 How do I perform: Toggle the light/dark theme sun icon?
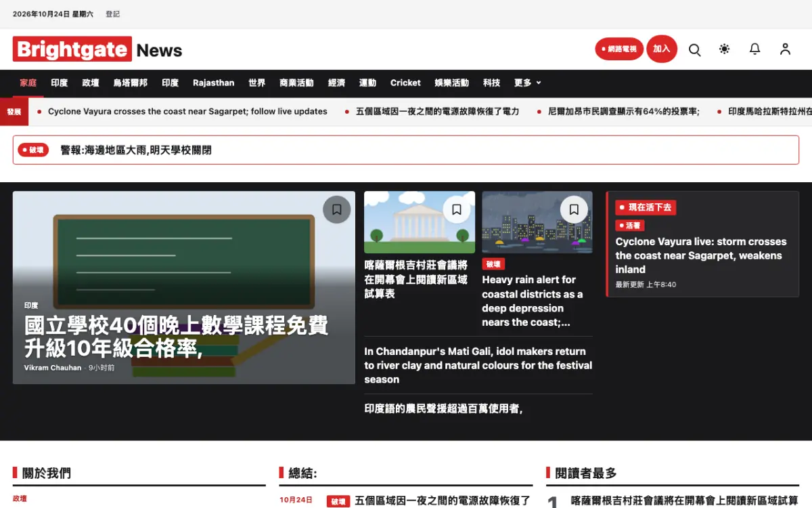[x=725, y=49]
